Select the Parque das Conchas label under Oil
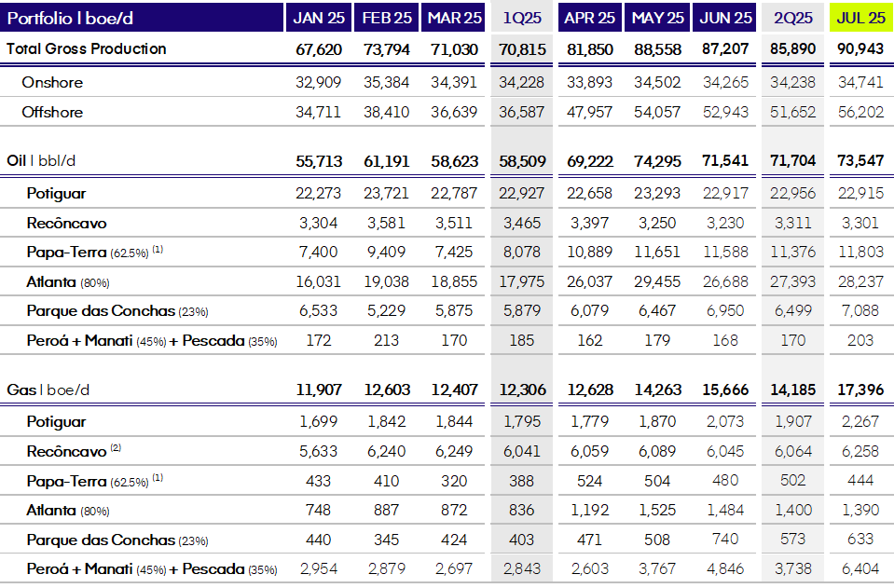This screenshot has width=894, height=588. (x=117, y=311)
